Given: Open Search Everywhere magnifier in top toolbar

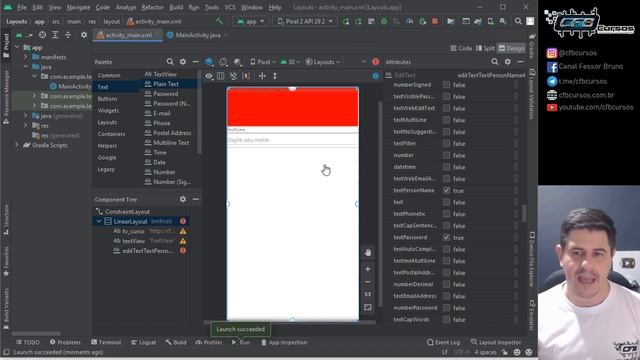Looking at the screenshot, I should pos(518,21).
